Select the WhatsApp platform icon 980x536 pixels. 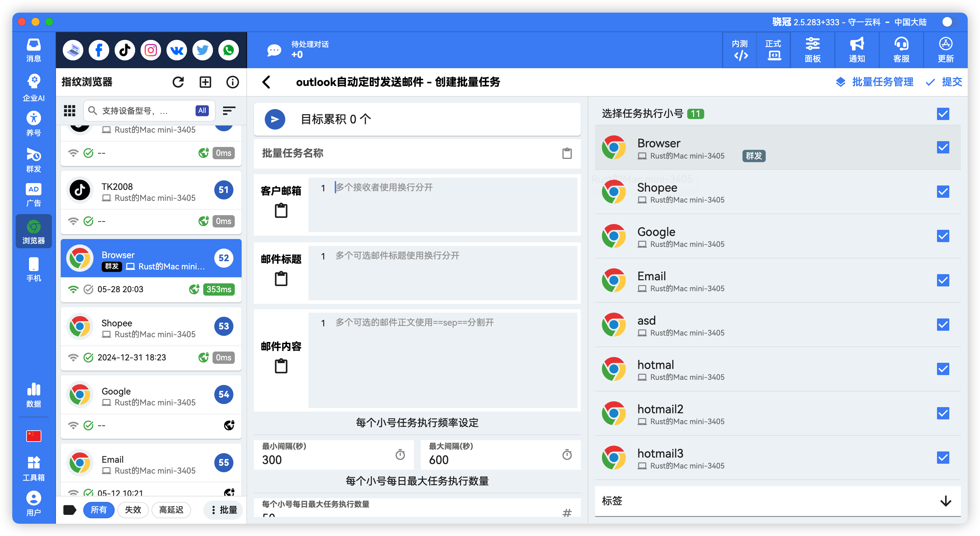point(228,50)
